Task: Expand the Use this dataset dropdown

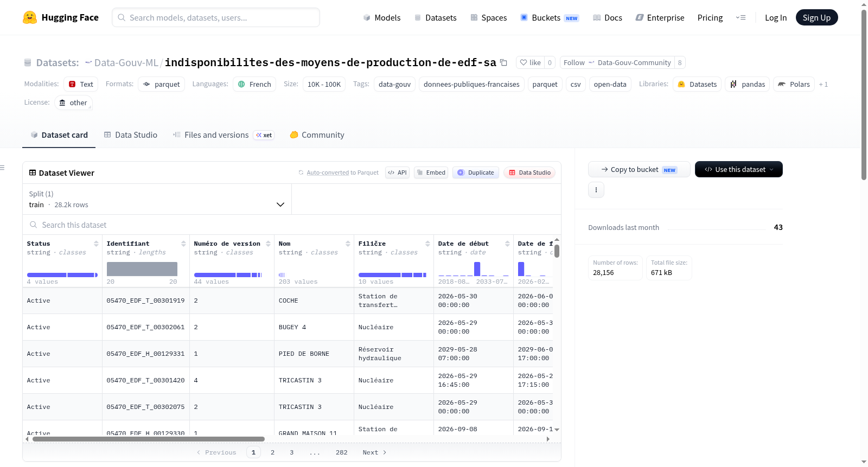Action: (739, 169)
